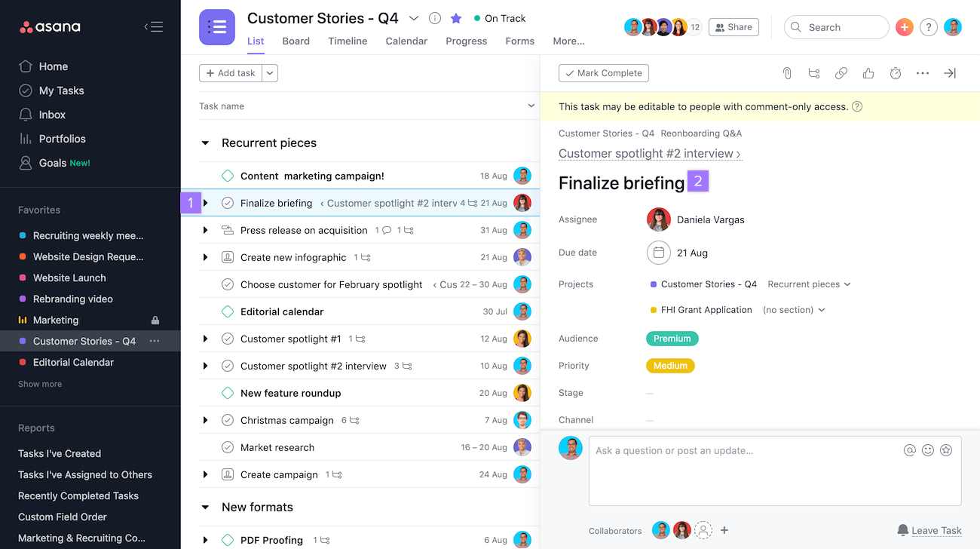Click the orange plus quick add button
980x549 pixels.
(x=904, y=27)
